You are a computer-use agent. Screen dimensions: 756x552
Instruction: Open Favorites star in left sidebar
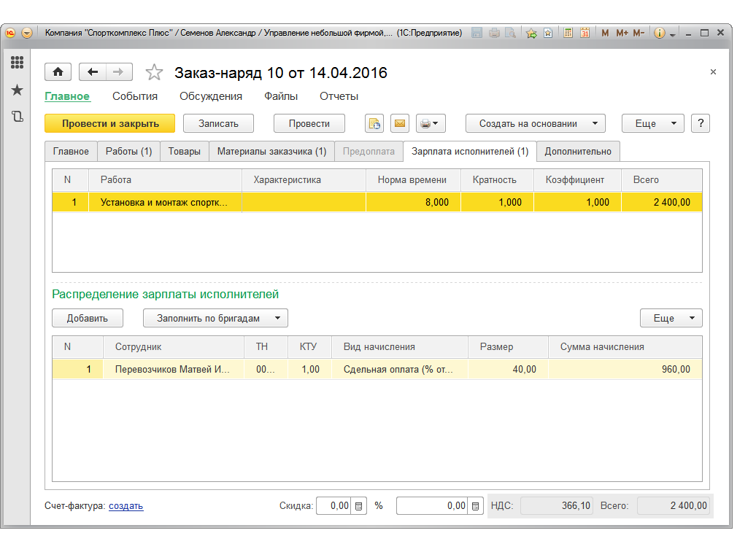17,90
